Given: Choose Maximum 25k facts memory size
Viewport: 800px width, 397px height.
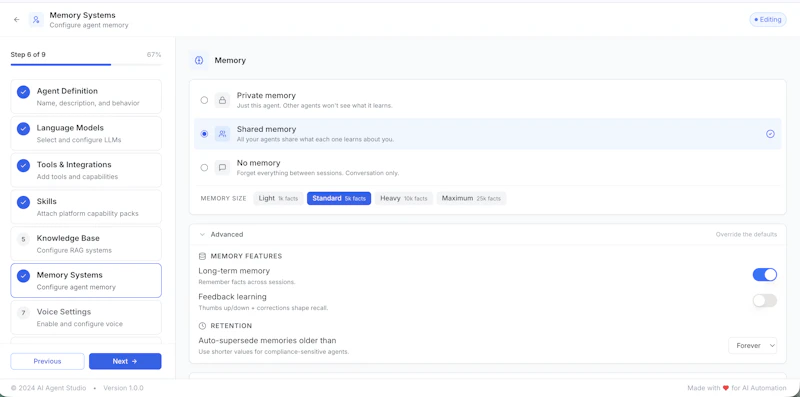Looking at the screenshot, I should (471, 198).
